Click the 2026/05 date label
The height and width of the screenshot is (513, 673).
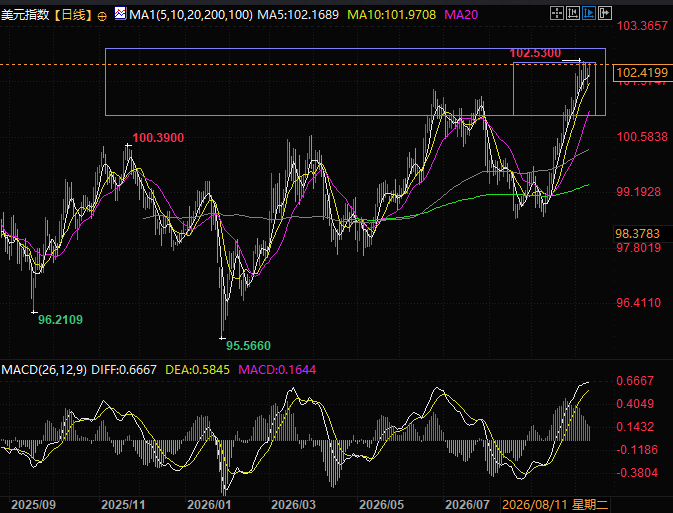pos(381,505)
